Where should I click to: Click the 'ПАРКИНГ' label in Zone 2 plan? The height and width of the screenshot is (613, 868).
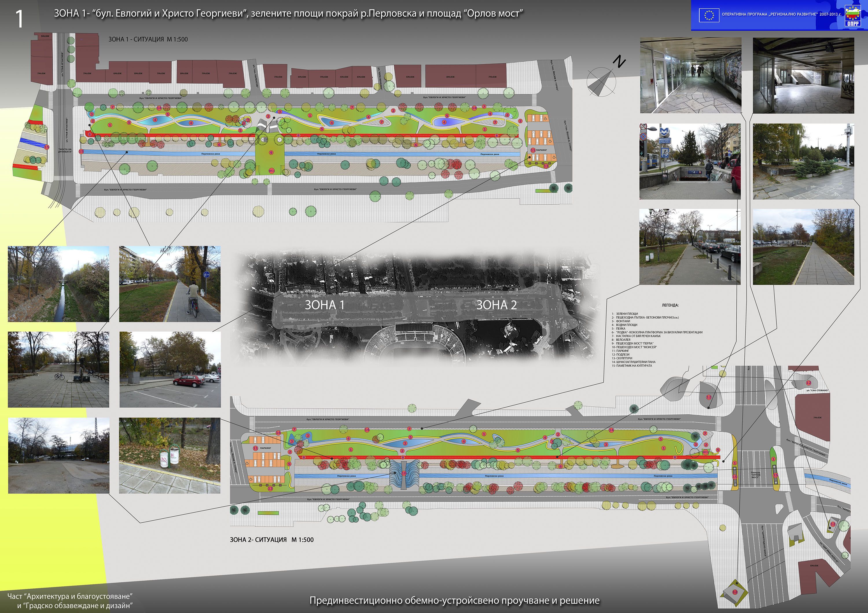click(x=265, y=448)
